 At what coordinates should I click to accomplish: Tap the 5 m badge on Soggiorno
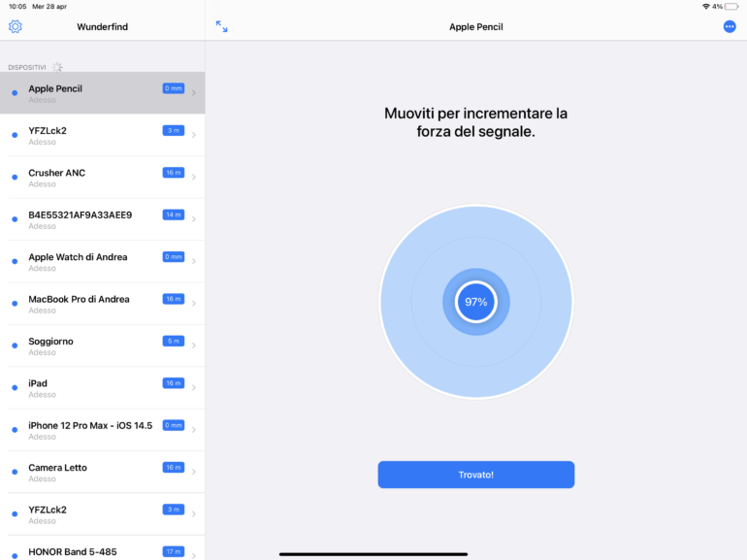pos(174,342)
